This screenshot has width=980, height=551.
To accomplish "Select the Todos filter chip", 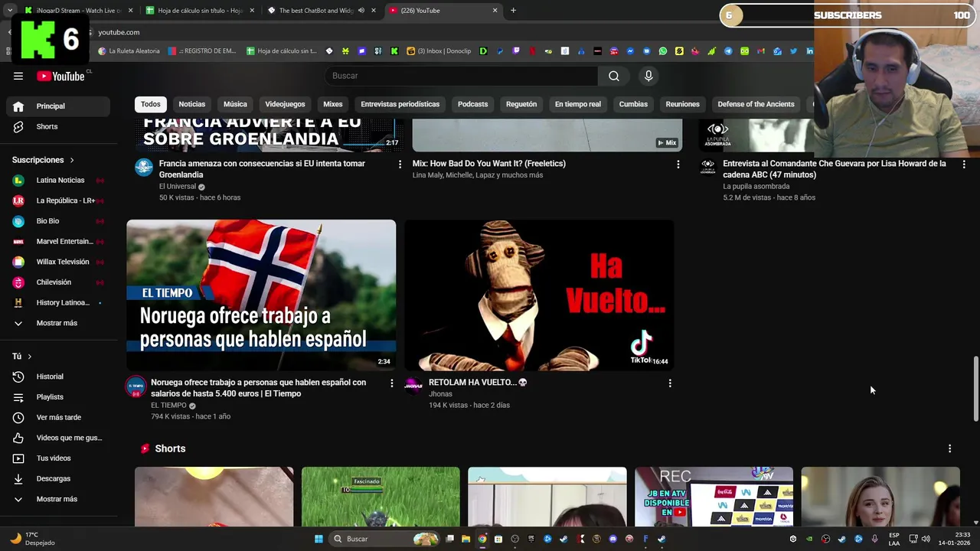I will click(151, 104).
